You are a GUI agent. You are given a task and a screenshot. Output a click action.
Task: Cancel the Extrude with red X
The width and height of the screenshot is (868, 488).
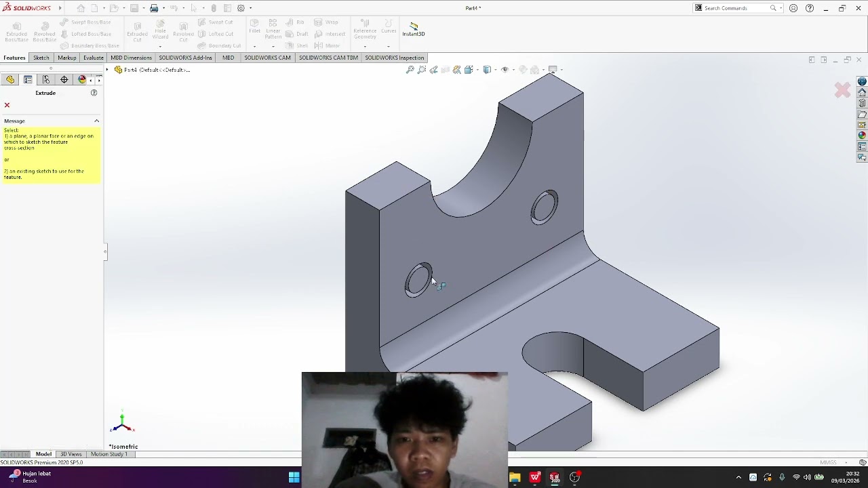[x=7, y=105]
